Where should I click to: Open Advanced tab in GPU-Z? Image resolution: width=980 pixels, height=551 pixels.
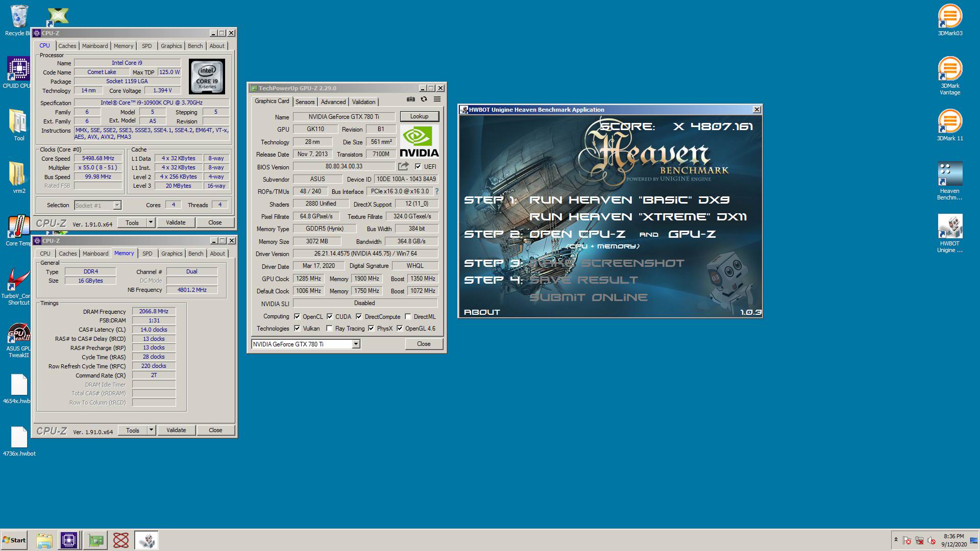pos(333,102)
